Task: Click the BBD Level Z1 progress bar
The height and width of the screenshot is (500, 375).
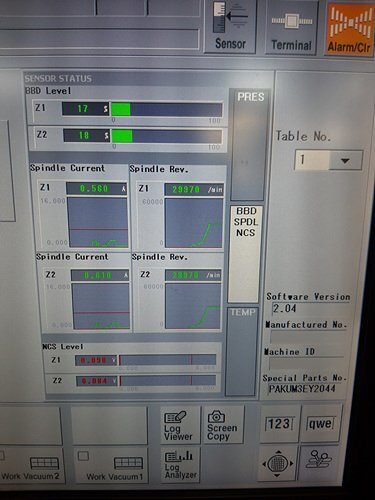Action: coord(166,109)
